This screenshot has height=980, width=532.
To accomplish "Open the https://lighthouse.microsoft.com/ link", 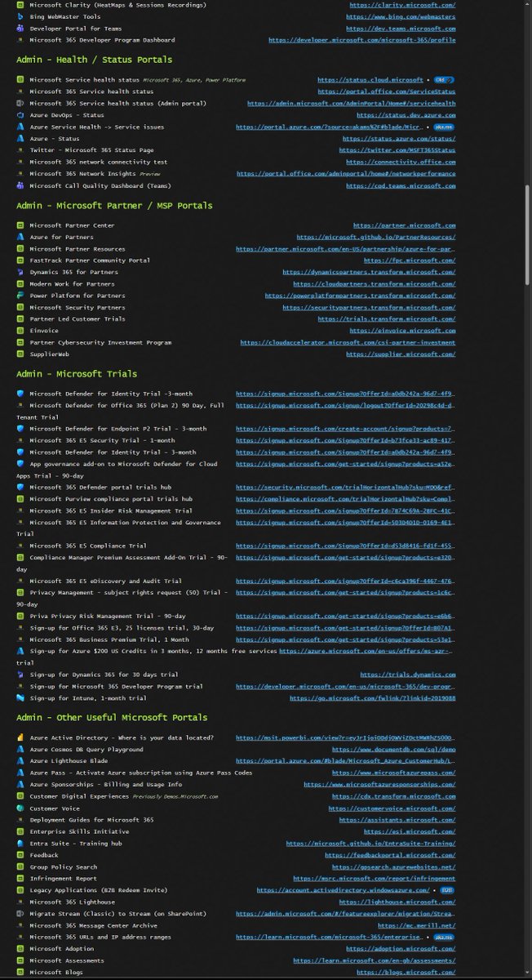I will [x=397, y=902].
